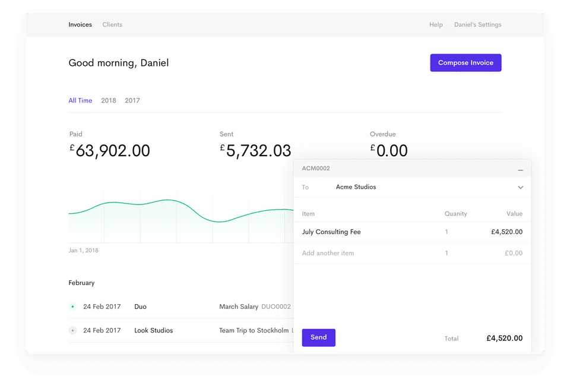This screenshot has width=570, height=392.
Task: Click quantity of the Add another item row
Action: tap(446, 253)
